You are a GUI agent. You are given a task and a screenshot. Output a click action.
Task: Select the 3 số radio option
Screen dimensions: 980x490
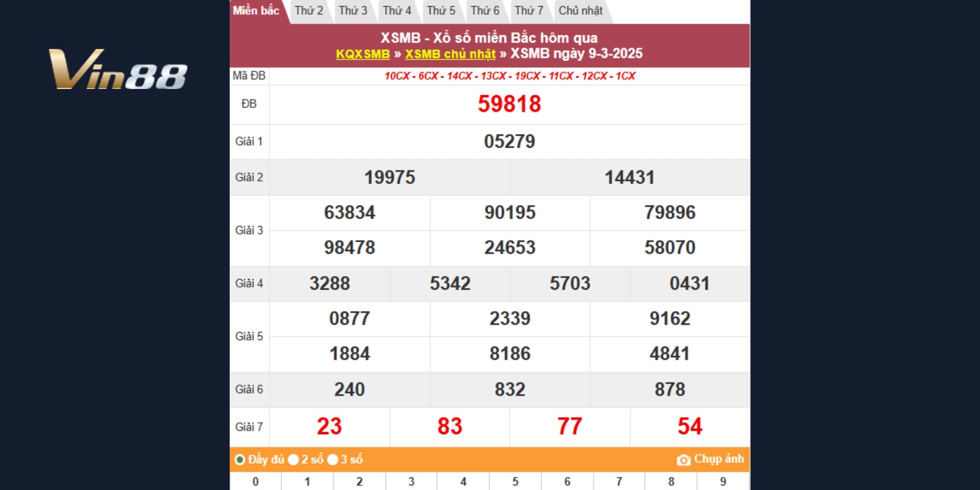tap(332, 459)
